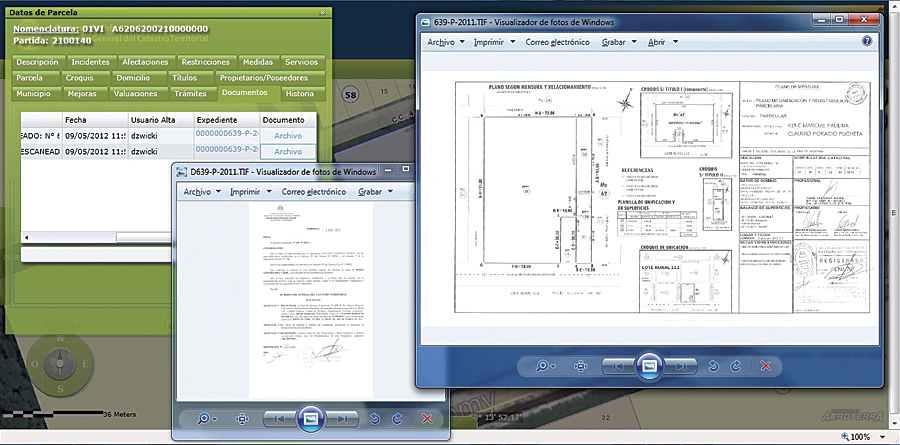Rotate counterclockwise in D639-P-2011.TIF viewer
Screen dimensions: 900x445
pyautogui.click(x=375, y=419)
